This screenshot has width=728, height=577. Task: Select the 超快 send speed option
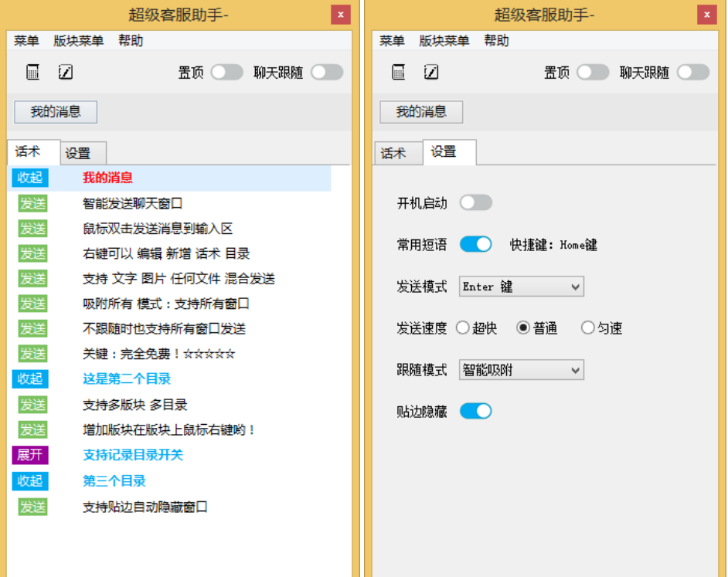[x=463, y=328]
